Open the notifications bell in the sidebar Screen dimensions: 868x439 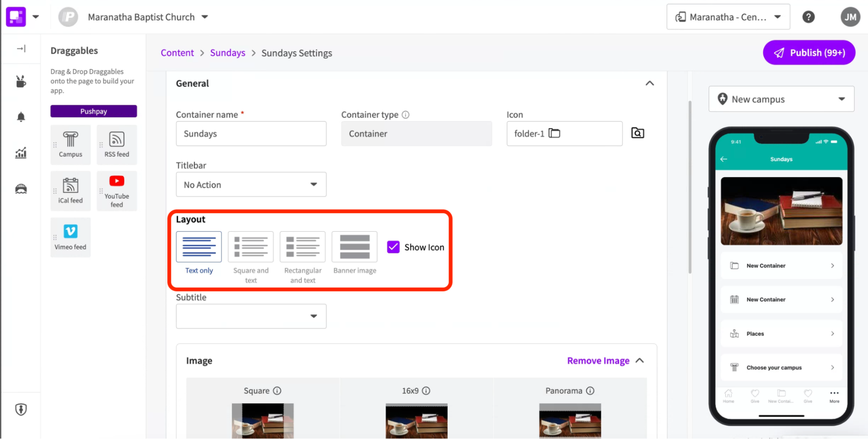click(x=20, y=116)
